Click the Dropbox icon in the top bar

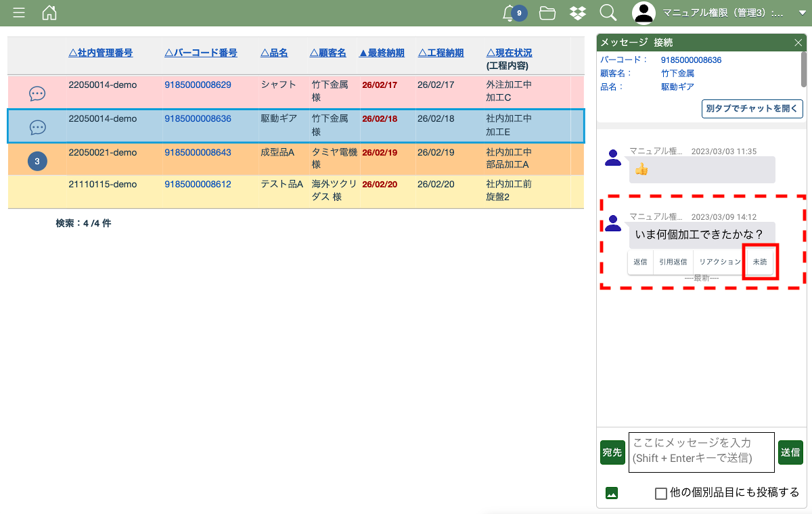click(x=577, y=13)
